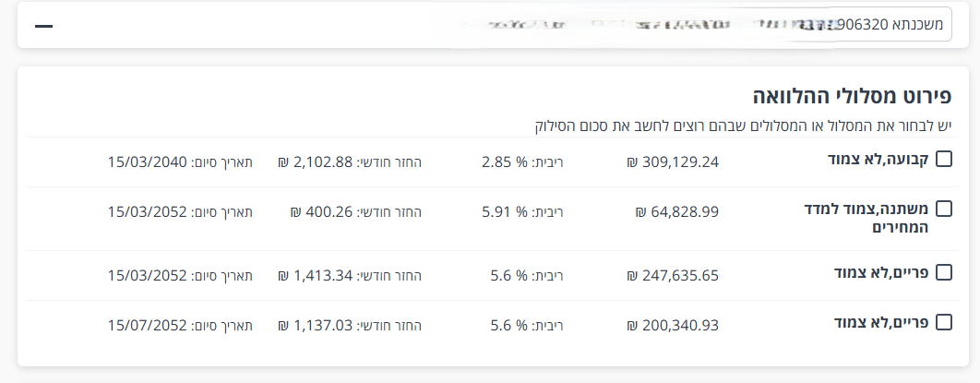Viewport: 980px width, 383px height.
Task: Check the קבועה, לא צמוד loan track checkbox
Action: (943, 159)
